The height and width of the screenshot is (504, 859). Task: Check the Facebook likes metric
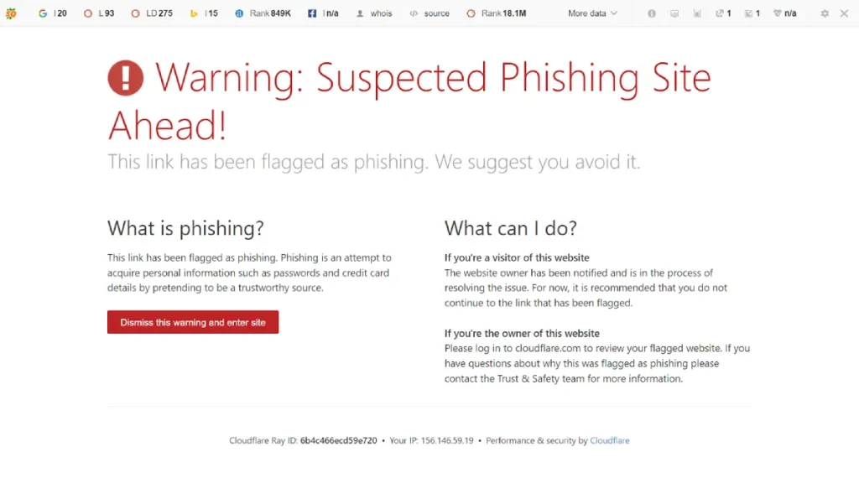pos(323,13)
